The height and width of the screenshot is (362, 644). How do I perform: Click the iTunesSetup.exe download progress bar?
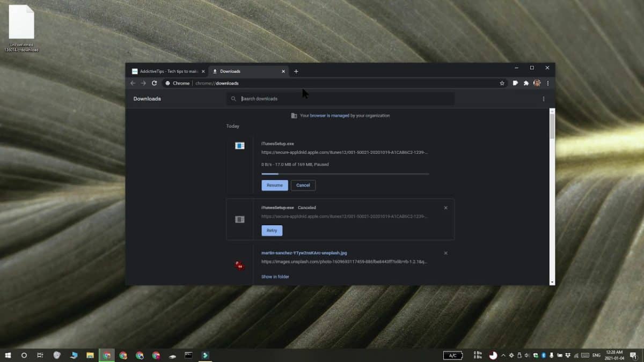[345, 174]
